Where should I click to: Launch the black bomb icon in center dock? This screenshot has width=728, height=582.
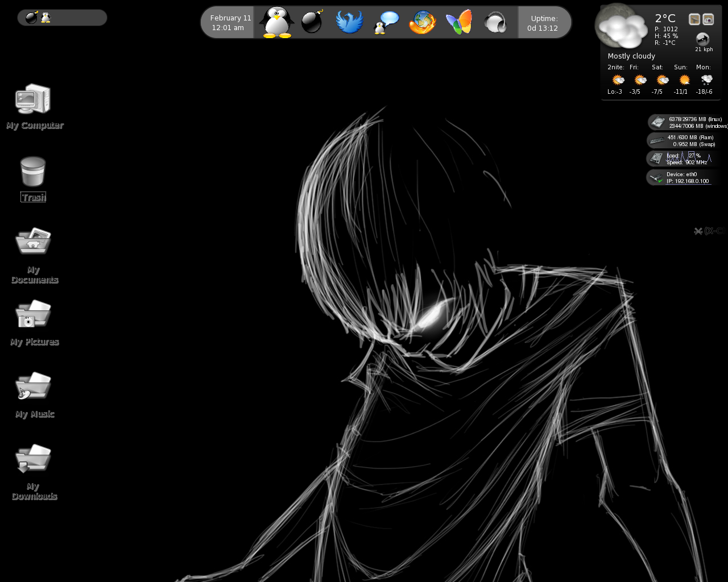pyautogui.click(x=312, y=22)
